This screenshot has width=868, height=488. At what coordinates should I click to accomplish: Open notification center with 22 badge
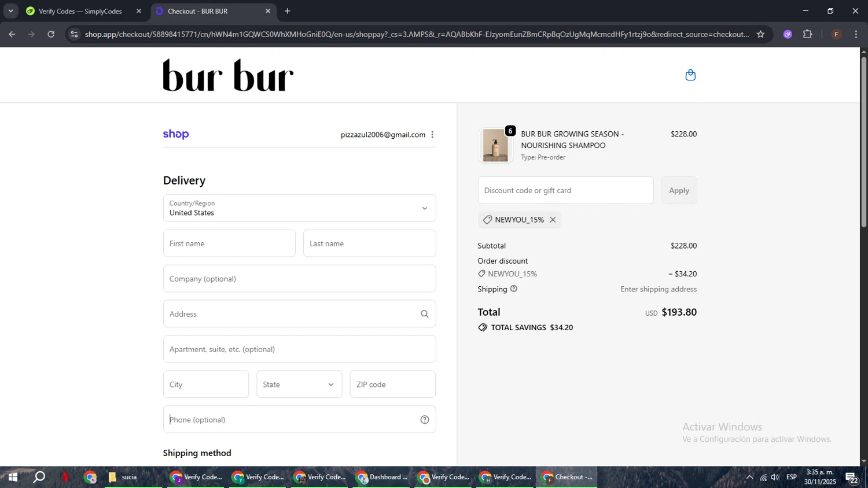click(852, 478)
